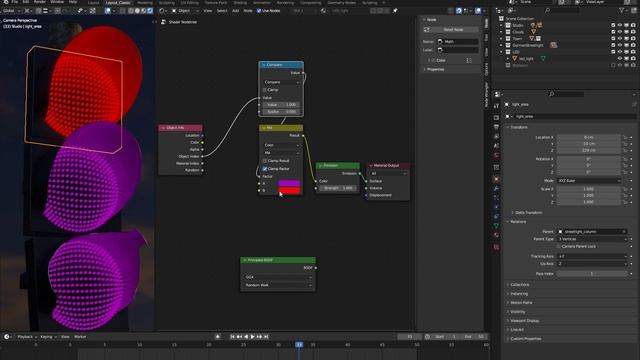Click the node Name field Math

[457, 42]
